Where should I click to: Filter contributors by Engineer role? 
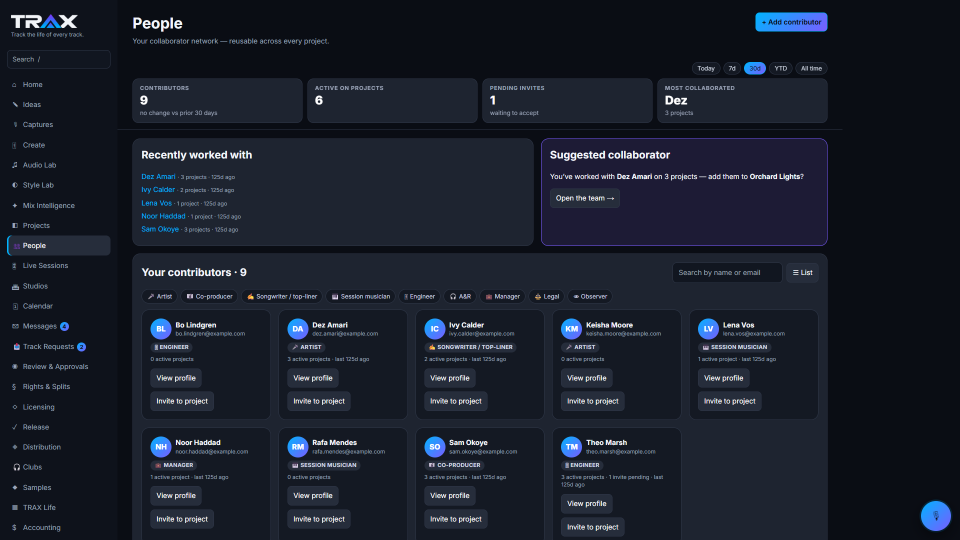click(419, 296)
